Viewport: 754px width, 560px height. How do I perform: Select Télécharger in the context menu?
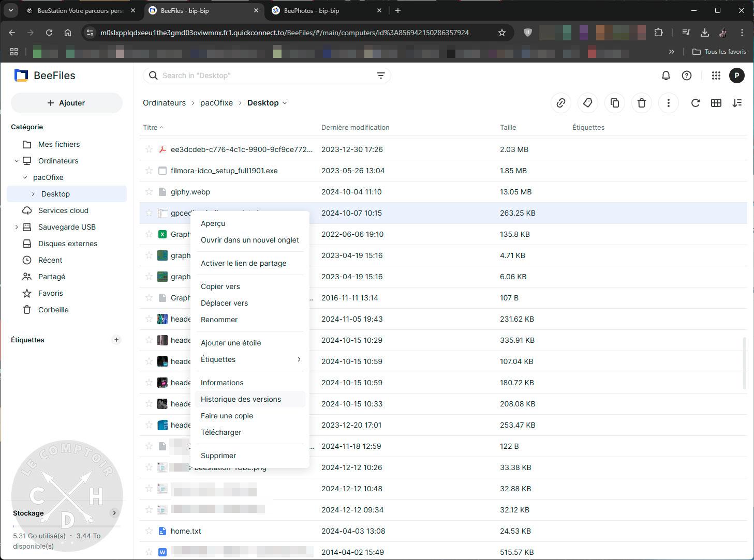[x=221, y=432]
